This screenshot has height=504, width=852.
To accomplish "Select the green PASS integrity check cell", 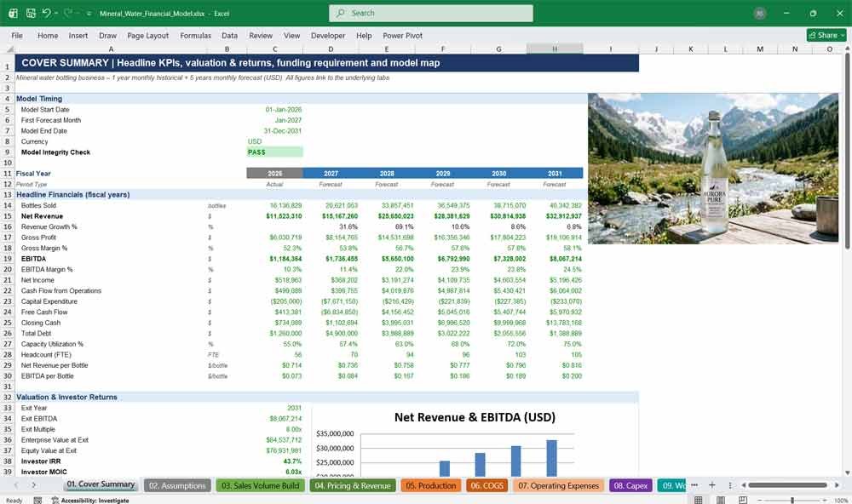I will point(275,152).
